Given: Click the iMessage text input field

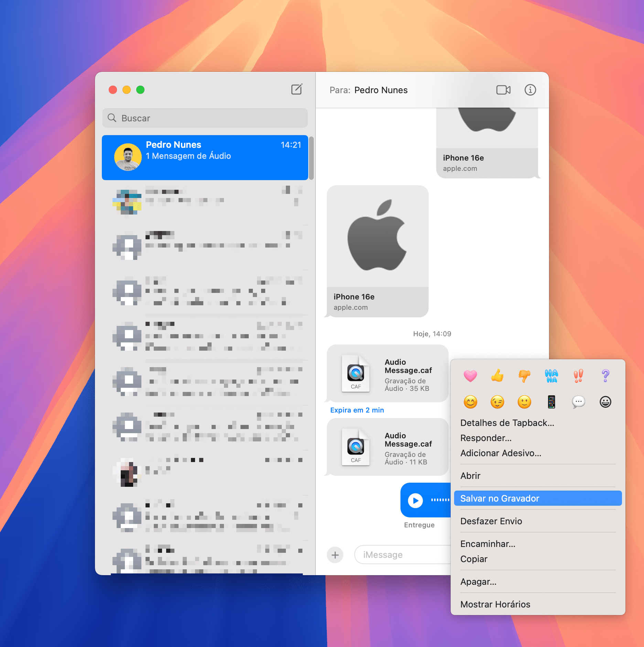Looking at the screenshot, I should tap(402, 555).
